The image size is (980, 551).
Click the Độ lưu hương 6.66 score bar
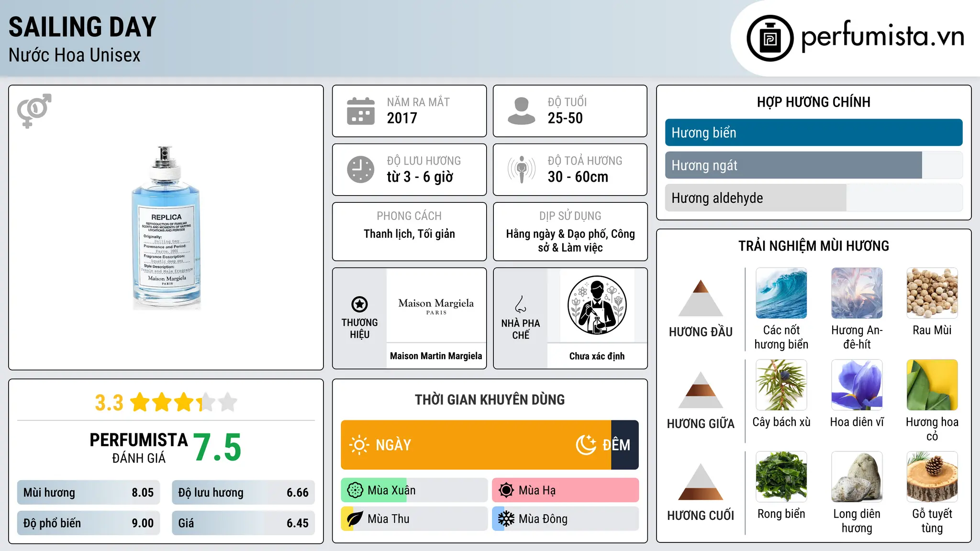(x=243, y=493)
